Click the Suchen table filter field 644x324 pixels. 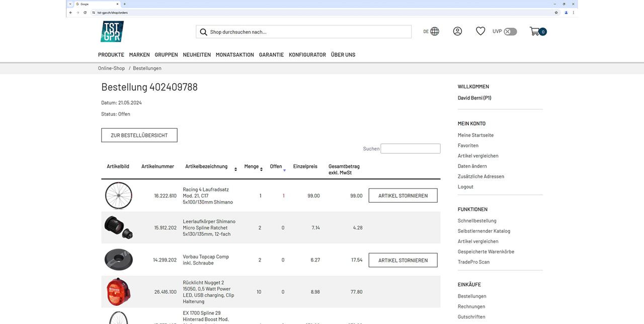[410, 149]
